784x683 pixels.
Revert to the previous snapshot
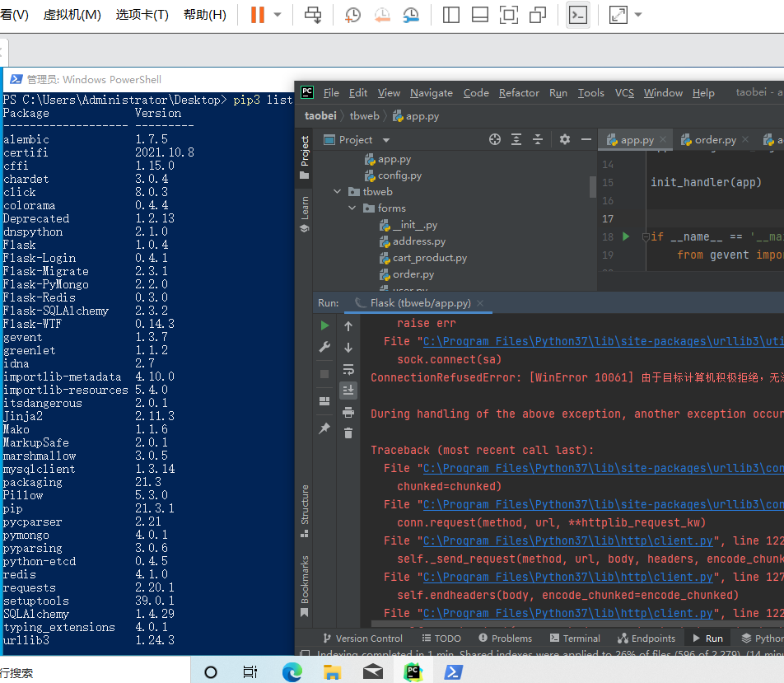point(382,15)
